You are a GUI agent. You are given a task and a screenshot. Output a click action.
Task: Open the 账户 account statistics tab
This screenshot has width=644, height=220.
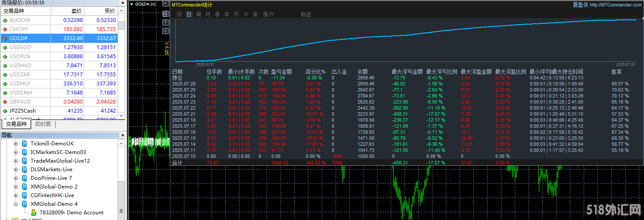tap(268, 14)
